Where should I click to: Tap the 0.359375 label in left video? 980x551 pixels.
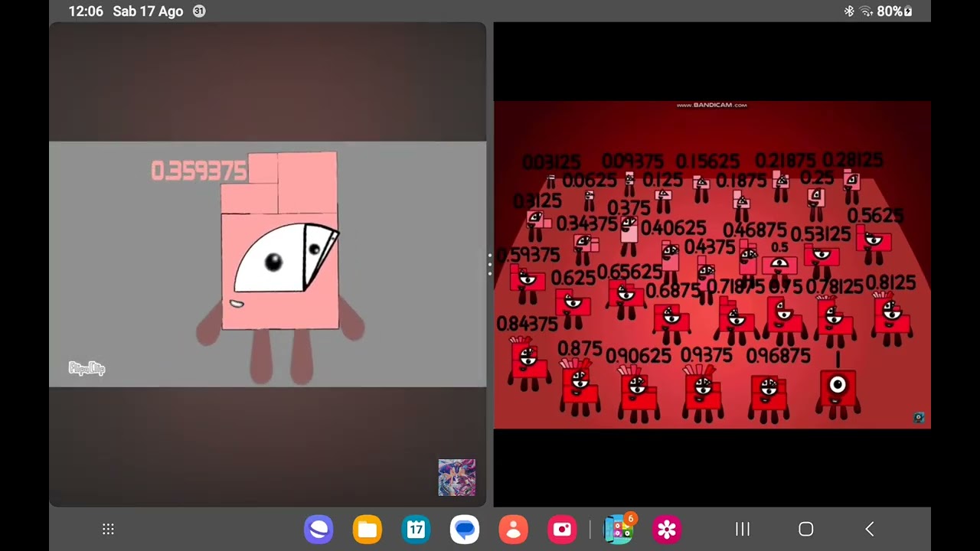click(199, 171)
